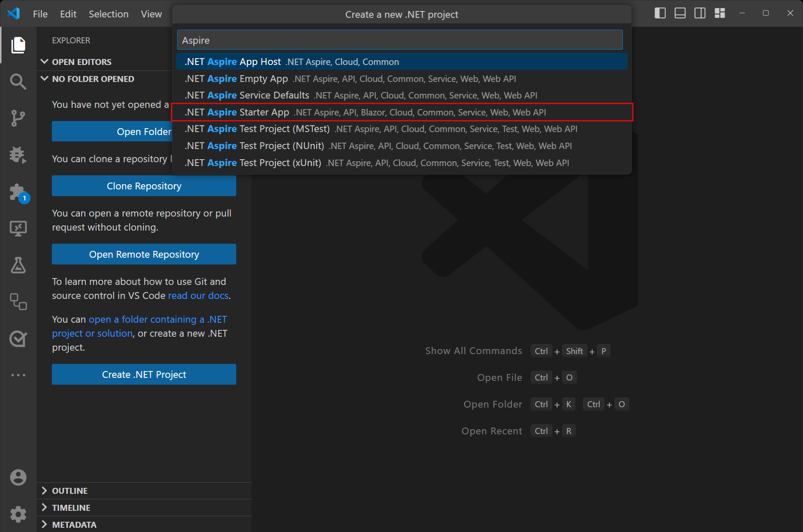Open the references tree icon in activity bar
803x532 pixels.
(x=18, y=301)
